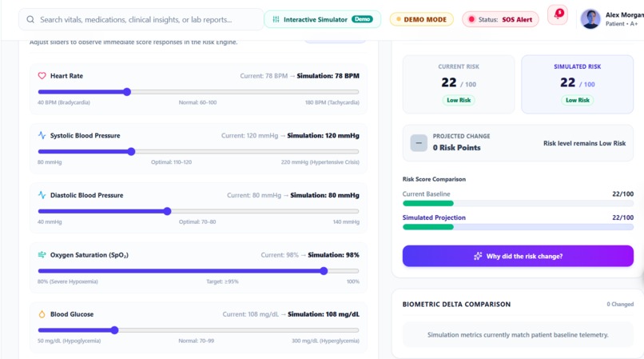This screenshot has height=359, width=644.
Task: Click the Simulated Risk score card
Action: (577, 84)
